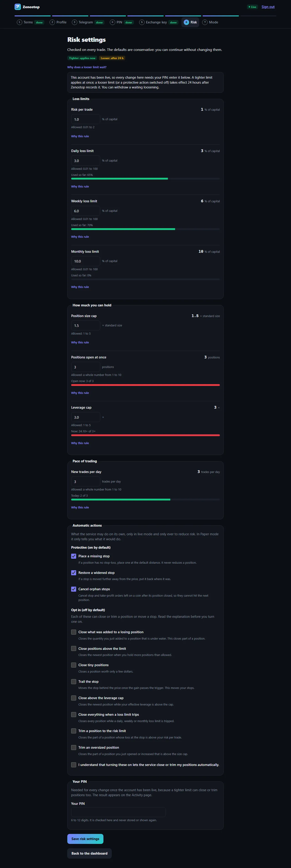This screenshot has height=868, width=291.
Task: Click the Positions open at once input
Action: (x=86, y=367)
